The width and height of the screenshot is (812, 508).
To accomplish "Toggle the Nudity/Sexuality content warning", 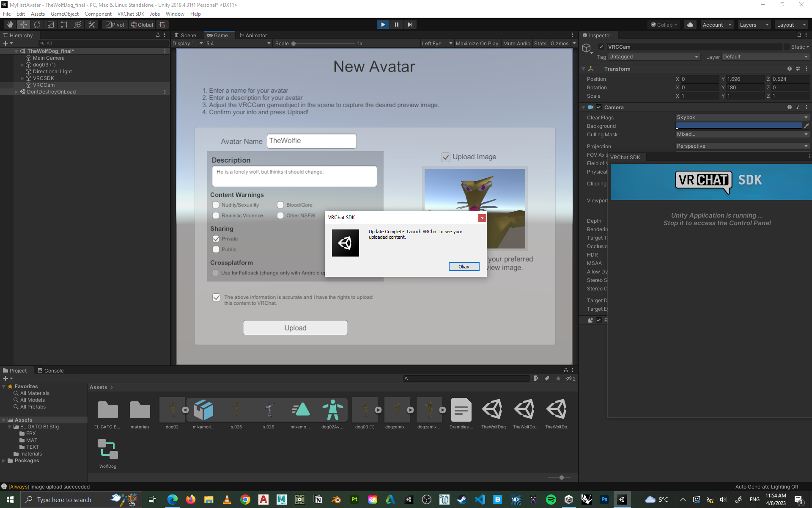I will (x=216, y=205).
